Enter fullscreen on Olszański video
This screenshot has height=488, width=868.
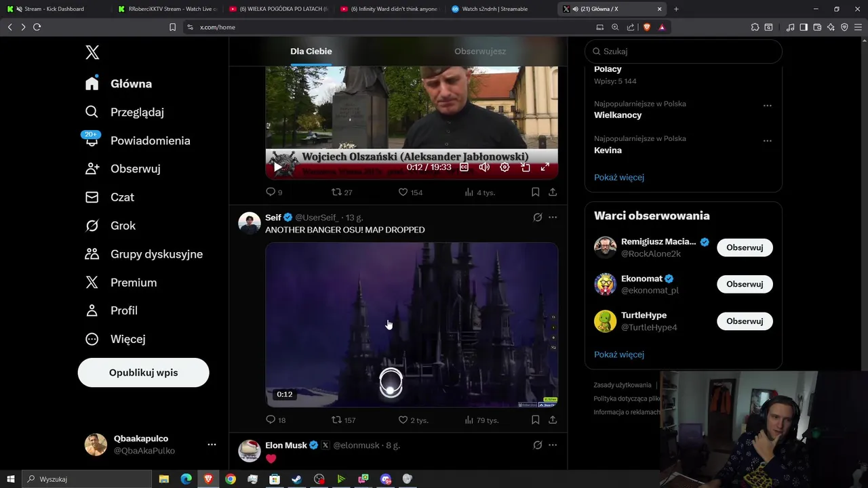click(x=545, y=167)
